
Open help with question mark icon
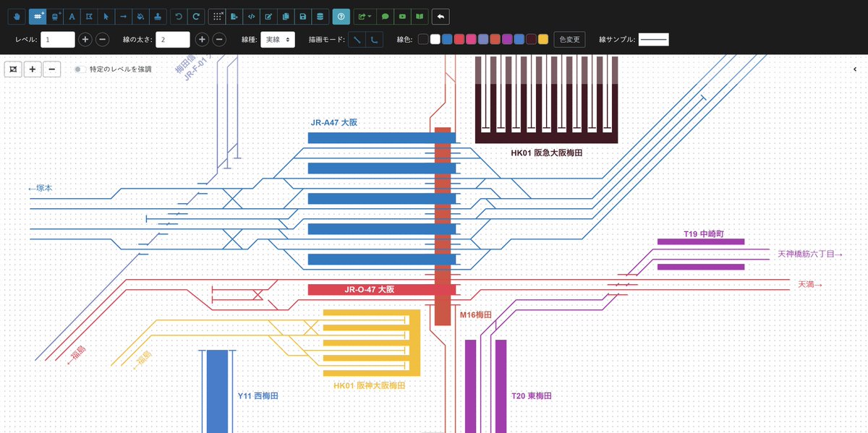pyautogui.click(x=341, y=16)
